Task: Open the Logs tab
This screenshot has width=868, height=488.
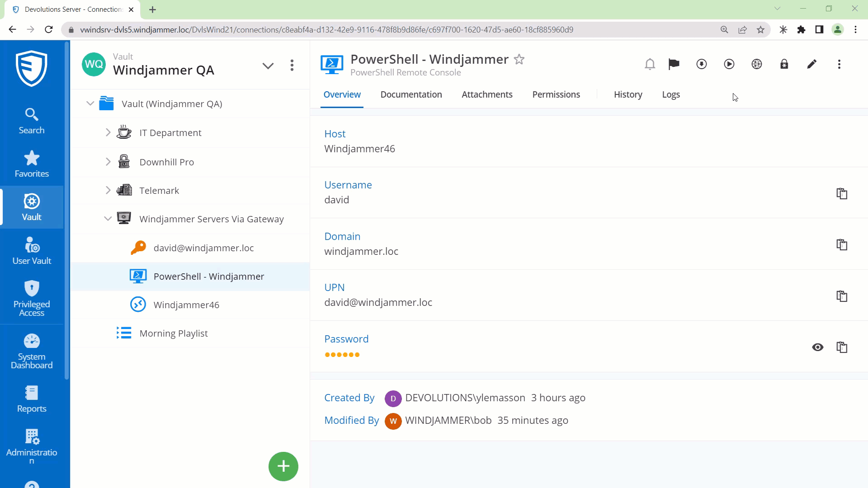Action: 671,94
